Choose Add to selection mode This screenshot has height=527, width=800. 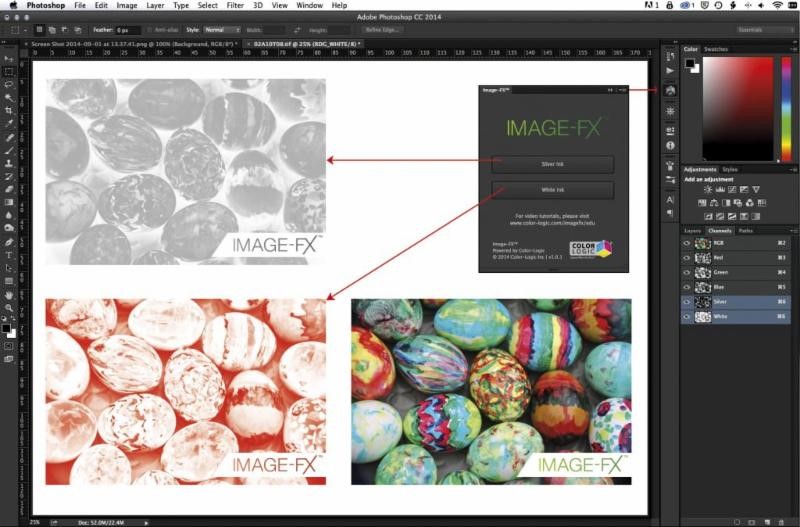[52, 30]
